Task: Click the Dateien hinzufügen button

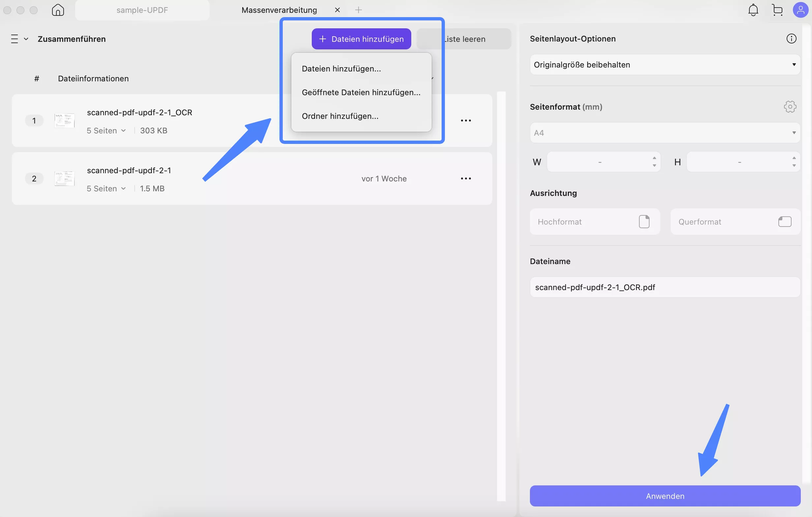Action: [x=361, y=39]
